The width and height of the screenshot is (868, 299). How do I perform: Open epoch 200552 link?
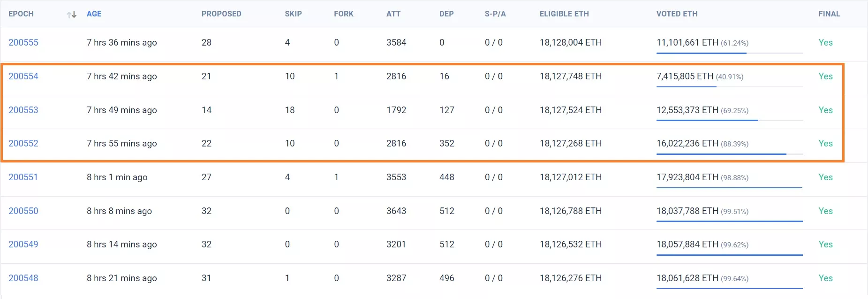coord(23,144)
